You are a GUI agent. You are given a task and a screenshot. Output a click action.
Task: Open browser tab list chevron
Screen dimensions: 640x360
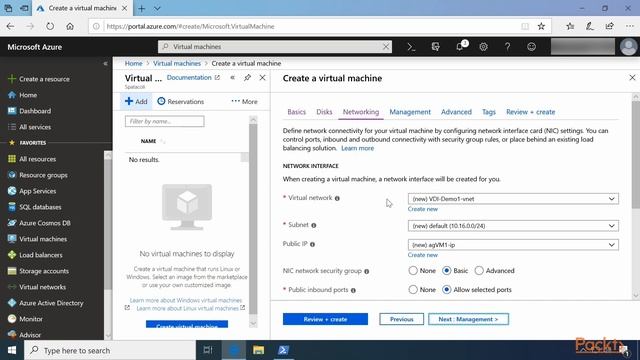click(x=157, y=8)
